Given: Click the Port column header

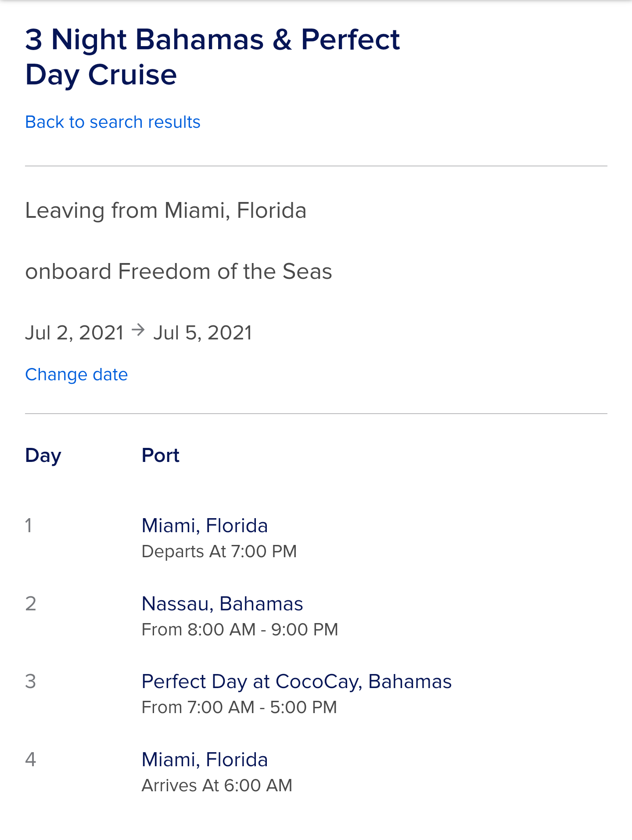Looking at the screenshot, I should click(161, 455).
